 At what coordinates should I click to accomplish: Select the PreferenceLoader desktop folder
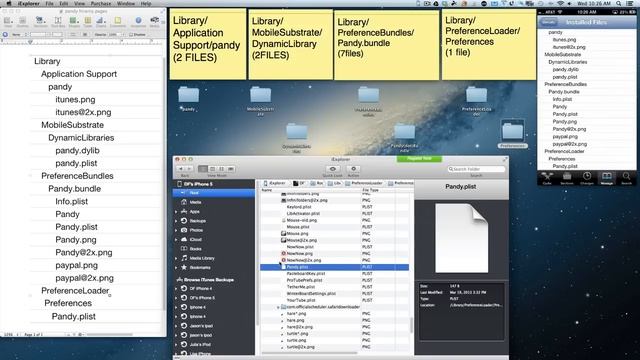476,95
